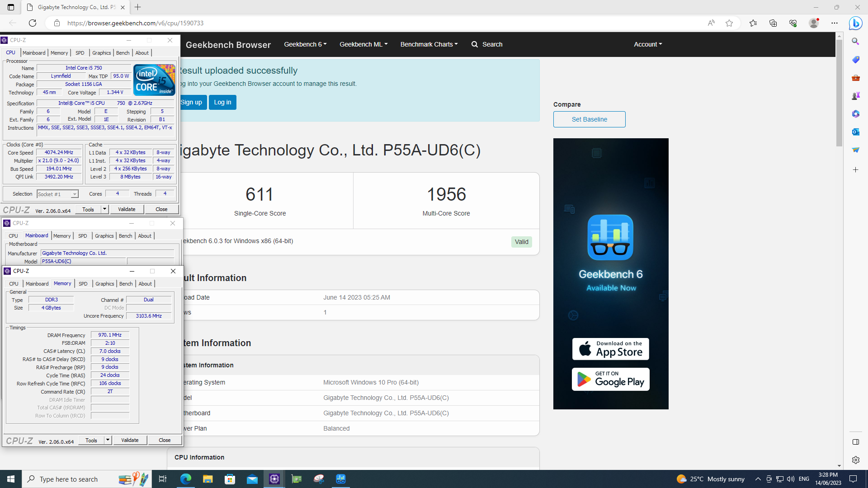
Task: Select Memory tab in middle CPU-Z window
Action: click(x=62, y=236)
